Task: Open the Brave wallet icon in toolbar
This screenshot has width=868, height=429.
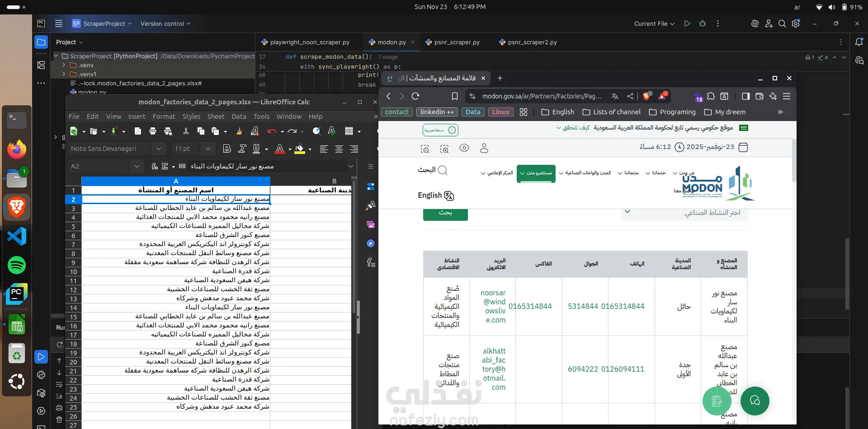Action: (759, 96)
